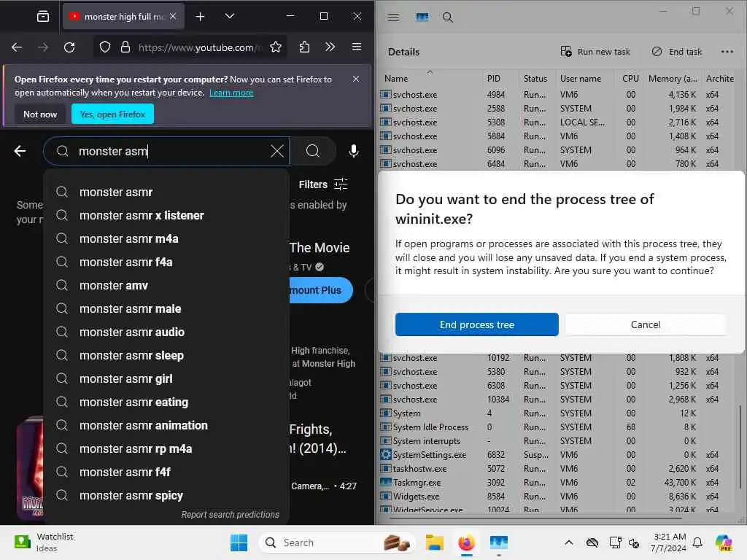This screenshot has width=747, height=560.
Task: Pick suggestion monster asmr spicy
Action: [166, 496]
